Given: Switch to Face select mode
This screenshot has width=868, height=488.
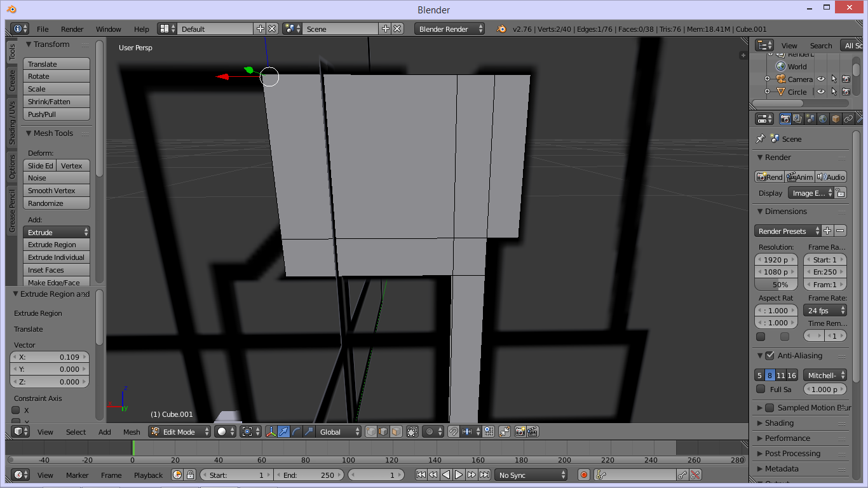Looking at the screenshot, I should [396, 431].
